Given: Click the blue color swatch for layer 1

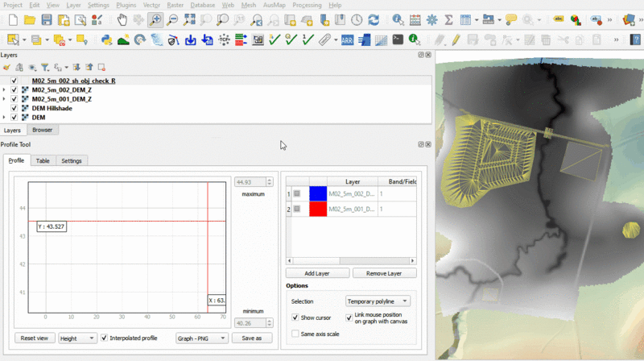Looking at the screenshot, I should [317, 193].
